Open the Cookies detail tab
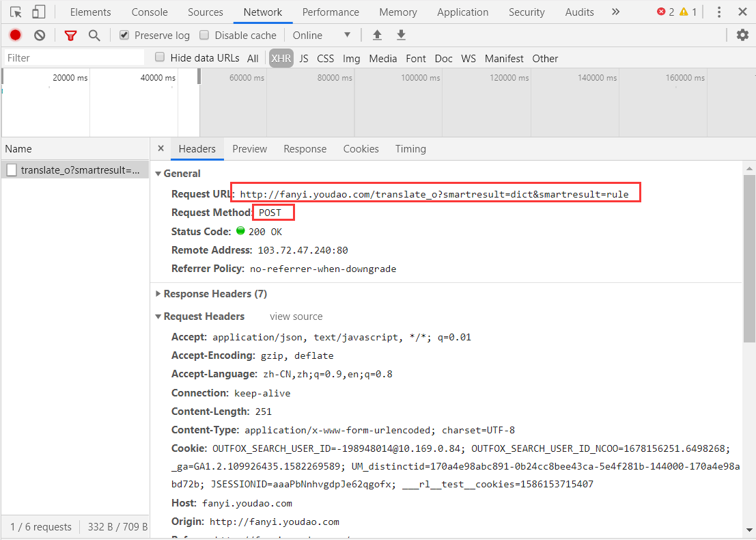Viewport: 756px width, 540px height. (x=361, y=148)
